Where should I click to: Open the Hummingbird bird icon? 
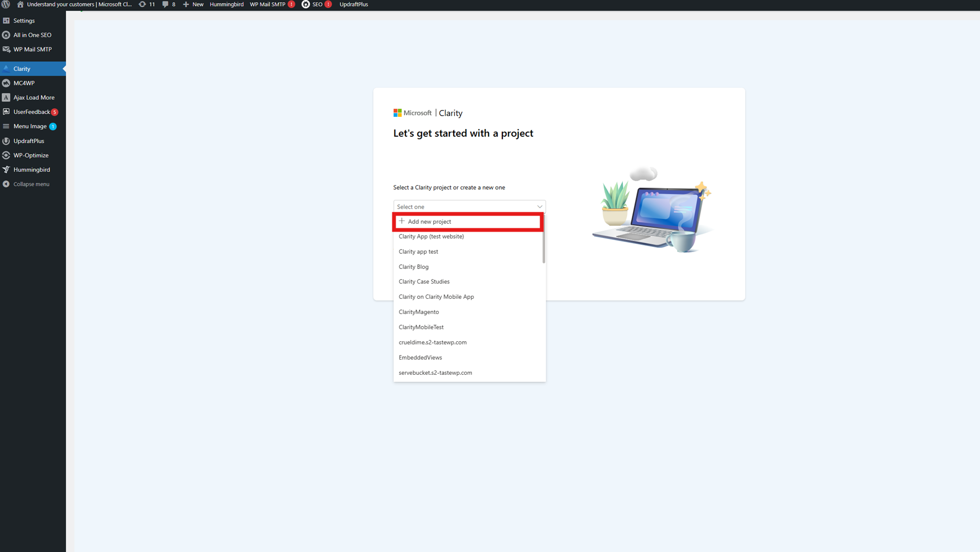click(6, 169)
